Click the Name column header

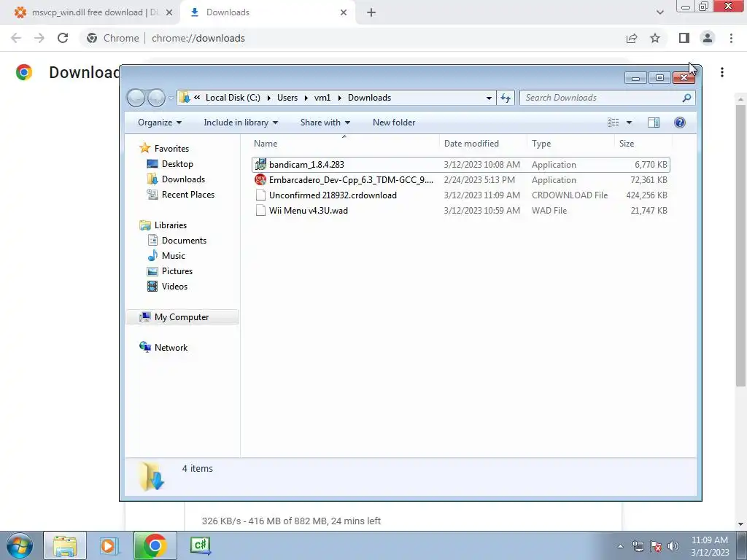[x=344, y=144]
